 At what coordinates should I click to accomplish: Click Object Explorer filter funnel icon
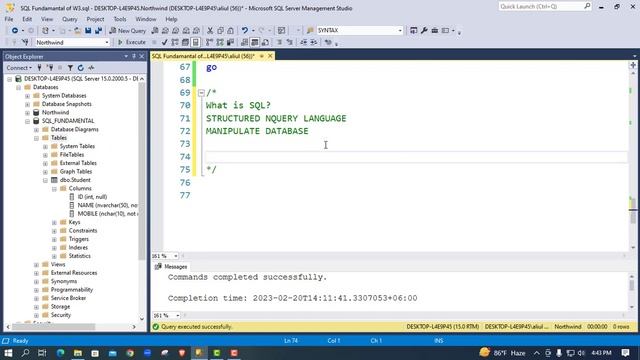[x=70, y=68]
